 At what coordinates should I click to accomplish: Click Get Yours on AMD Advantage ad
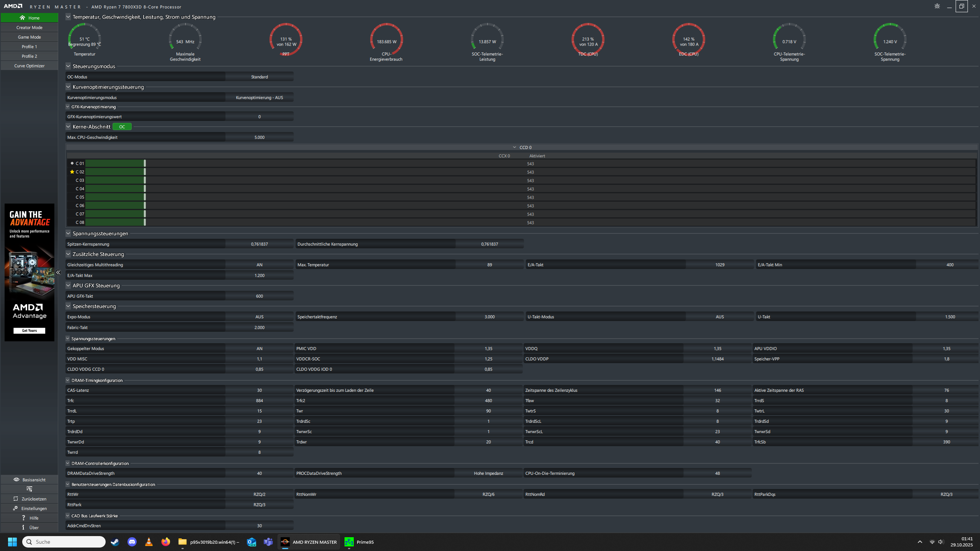coord(29,331)
